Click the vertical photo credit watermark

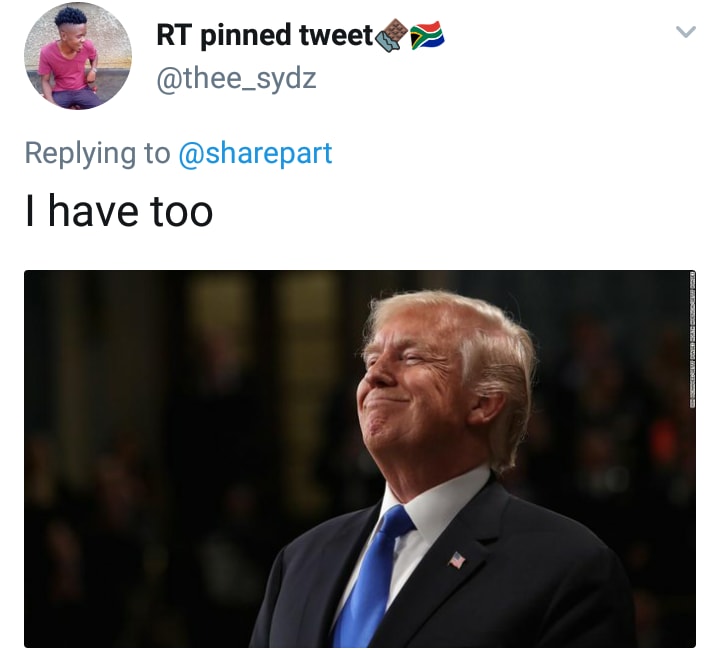(692, 339)
